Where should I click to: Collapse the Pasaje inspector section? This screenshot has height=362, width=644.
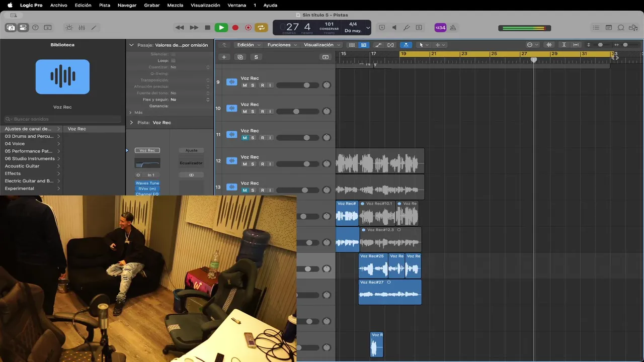[x=132, y=45]
